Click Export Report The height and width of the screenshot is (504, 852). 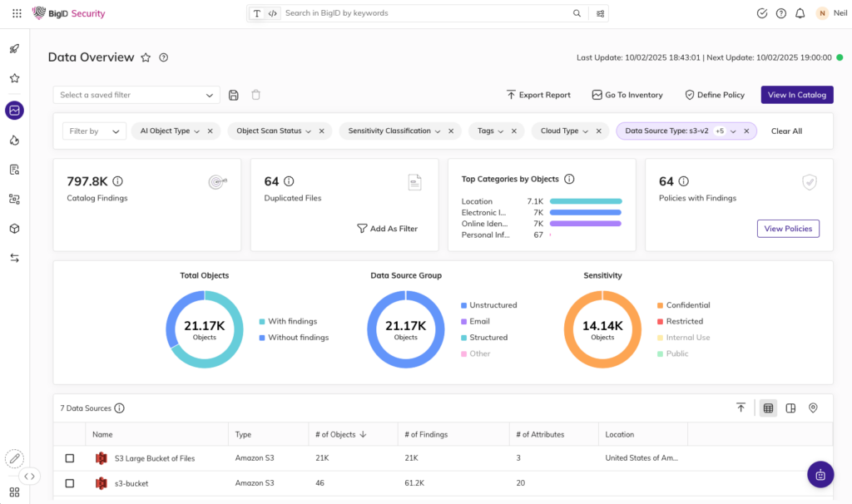538,95
